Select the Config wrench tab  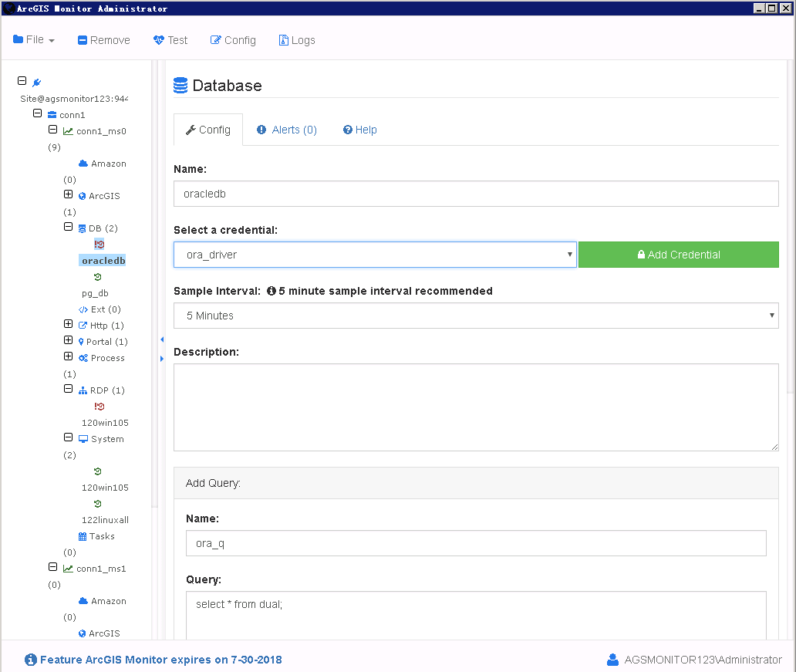[208, 130]
